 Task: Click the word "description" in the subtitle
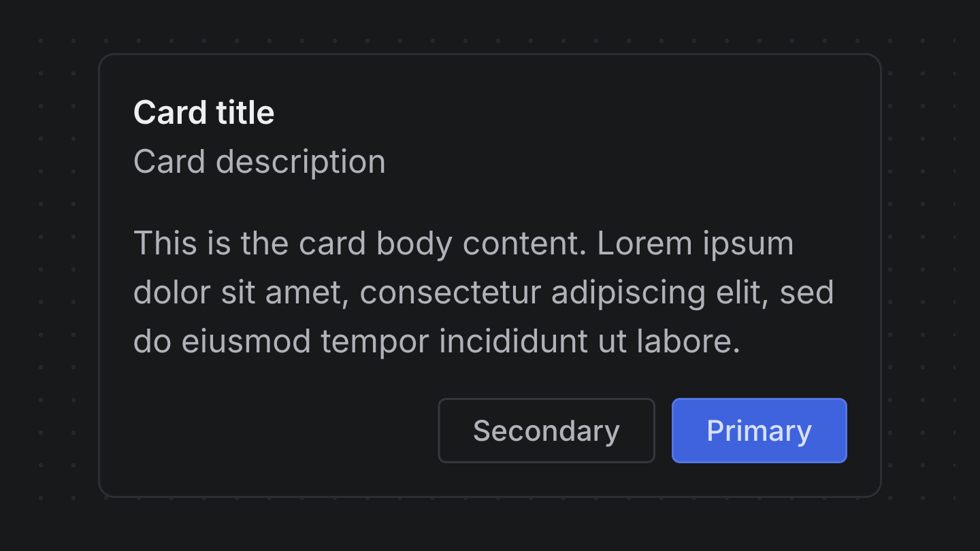click(300, 162)
